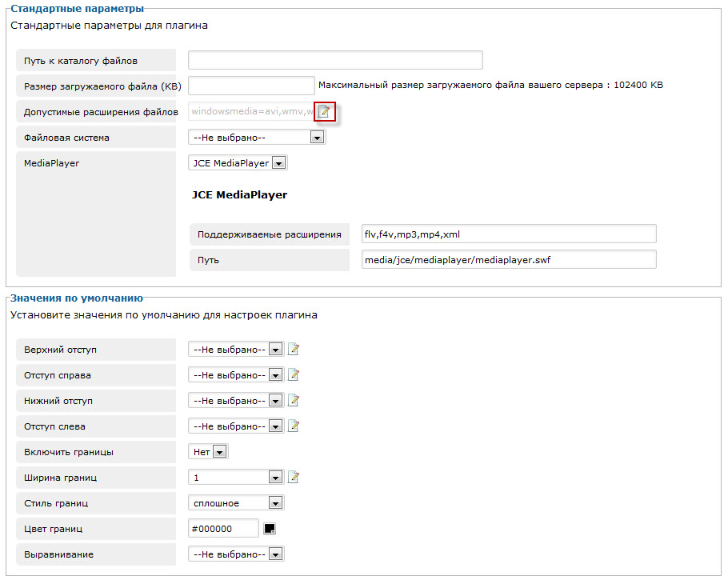Click edit icon next to Нижний отступ

294,400
